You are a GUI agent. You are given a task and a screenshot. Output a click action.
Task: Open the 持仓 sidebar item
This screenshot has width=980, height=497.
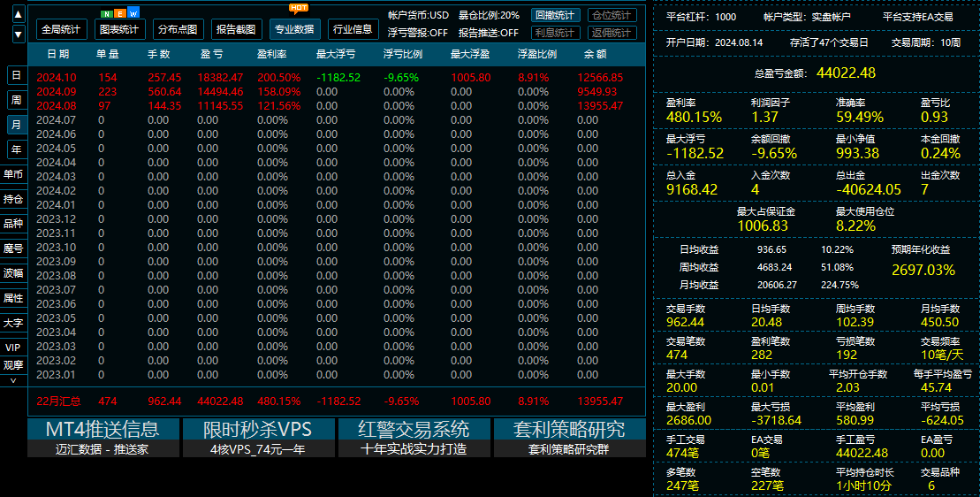[x=13, y=199]
